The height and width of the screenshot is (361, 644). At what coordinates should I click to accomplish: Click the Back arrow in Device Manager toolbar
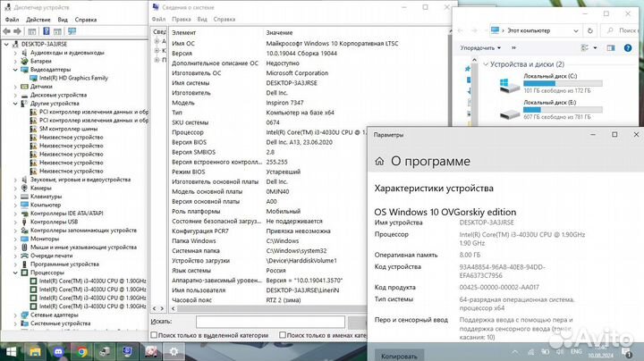(6, 31)
